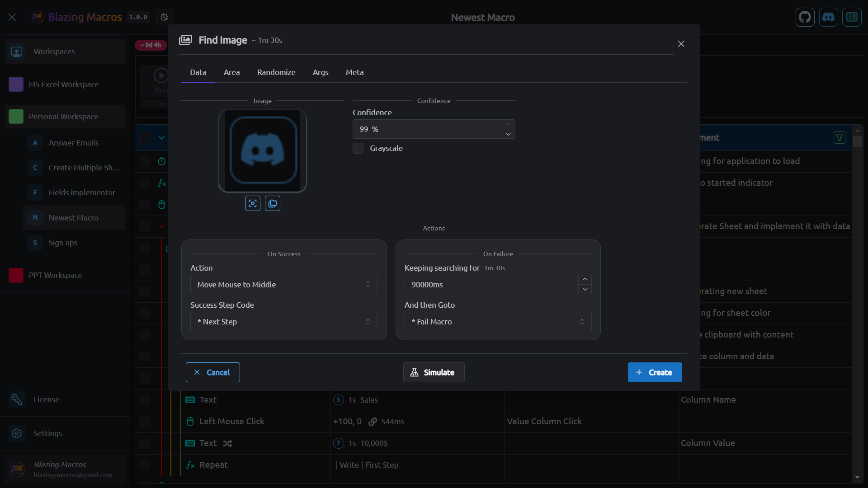
Task: Increase the Confidence percentage stepper
Action: [508, 124]
